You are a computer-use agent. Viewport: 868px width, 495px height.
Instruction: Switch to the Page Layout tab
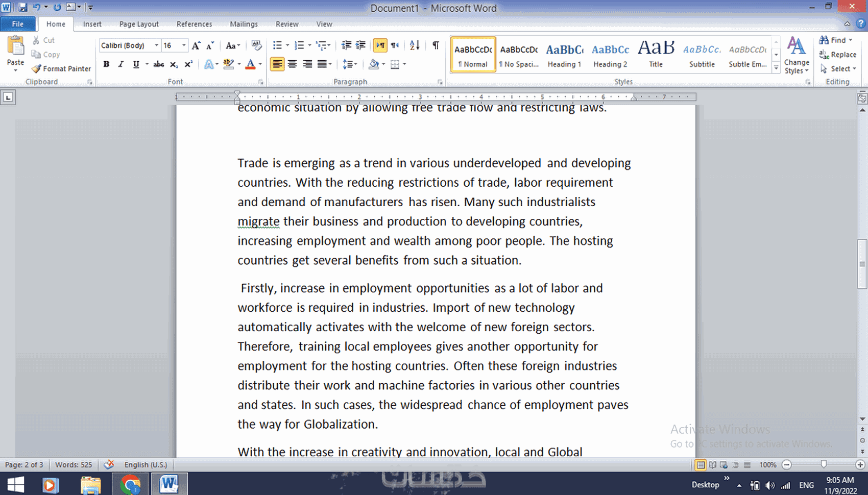pyautogui.click(x=139, y=24)
